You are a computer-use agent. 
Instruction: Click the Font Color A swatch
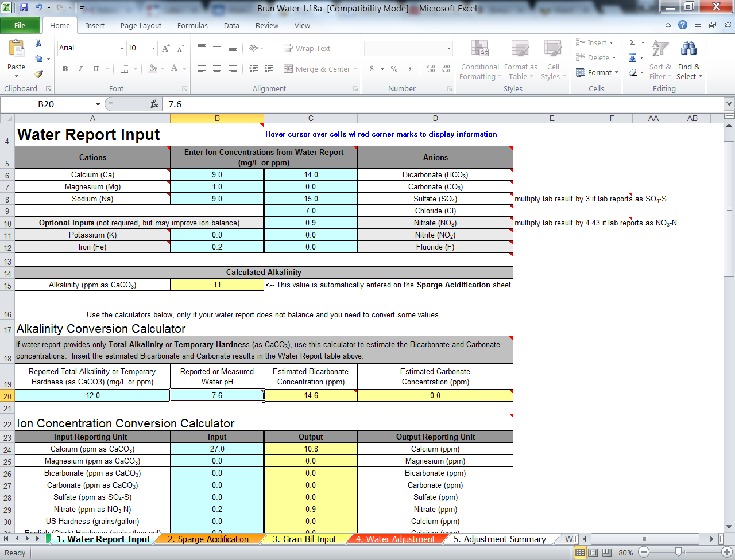[175, 69]
